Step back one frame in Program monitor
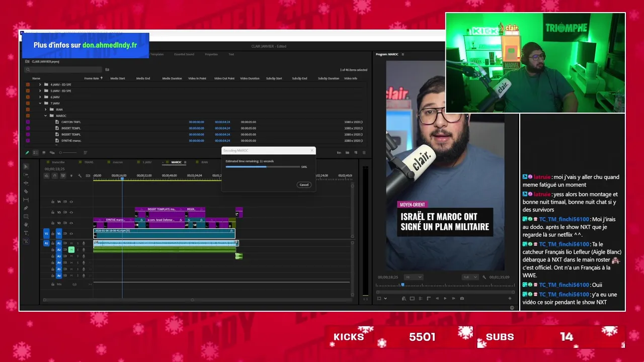Screen dimensions: 644x362 (x=437, y=298)
